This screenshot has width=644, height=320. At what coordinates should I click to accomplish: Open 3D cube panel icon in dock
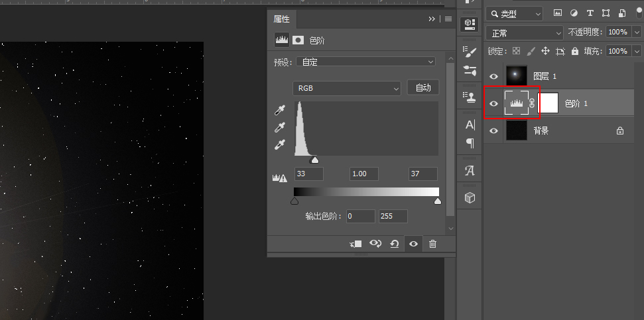coord(470,197)
